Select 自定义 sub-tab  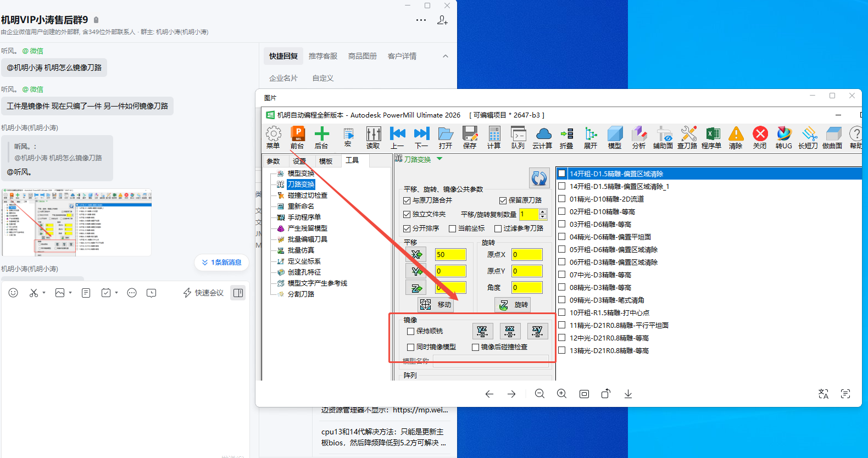click(323, 78)
